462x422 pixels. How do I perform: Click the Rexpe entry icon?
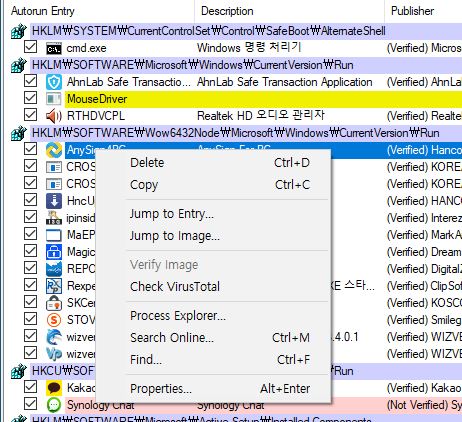click(54, 286)
